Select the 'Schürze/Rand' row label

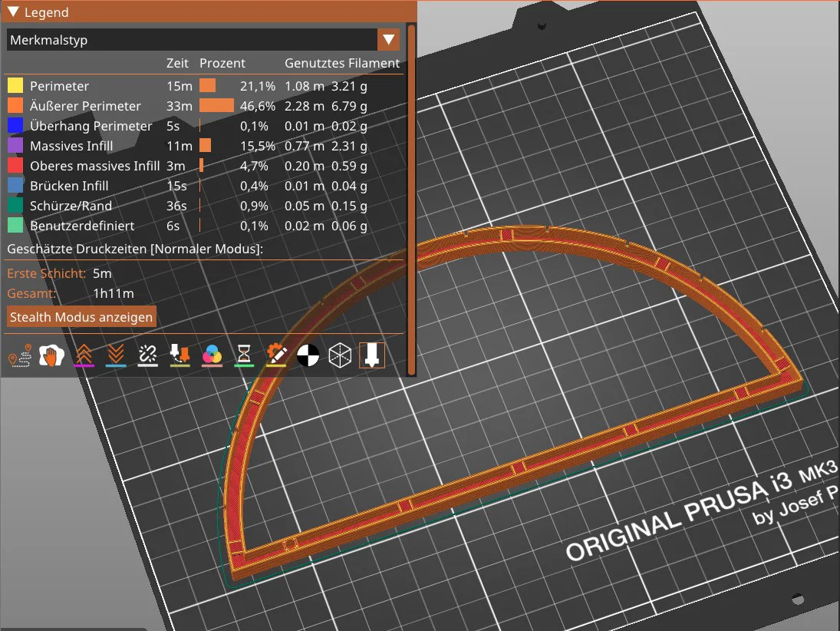(x=71, y=205)
